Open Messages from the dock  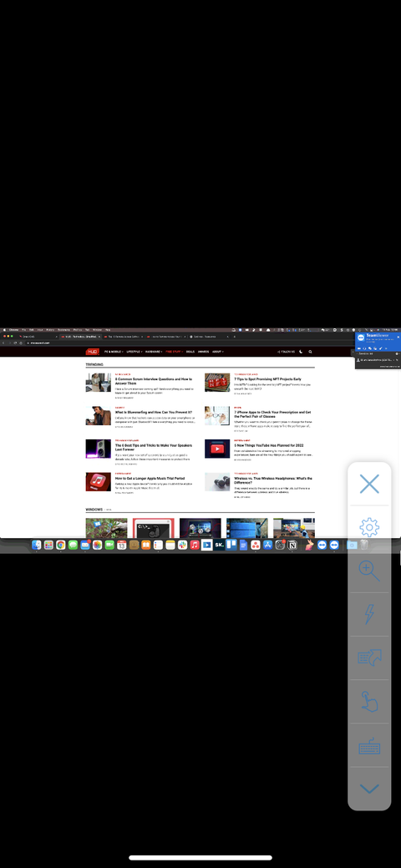pos(74,545)
